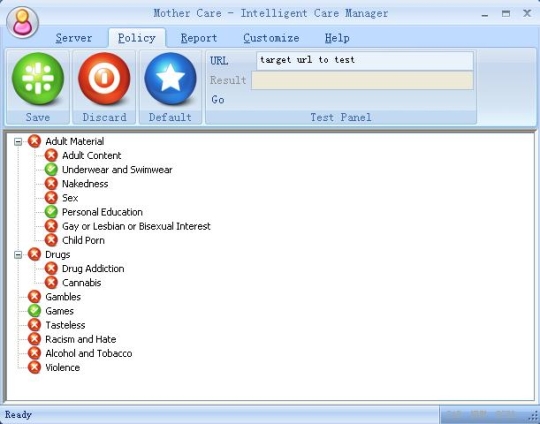This screenshot has height=424, width=540.
Task: Open the Server tab
Action: point(74,38)
